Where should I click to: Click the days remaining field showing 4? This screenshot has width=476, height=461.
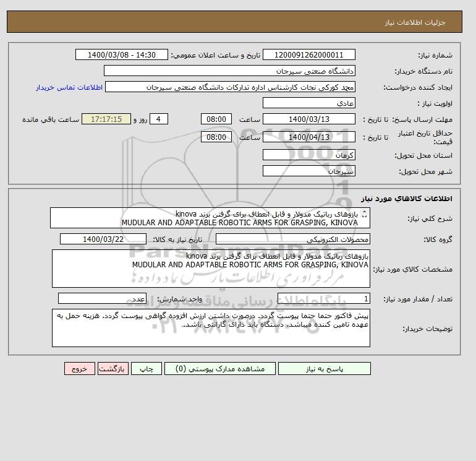158,119
